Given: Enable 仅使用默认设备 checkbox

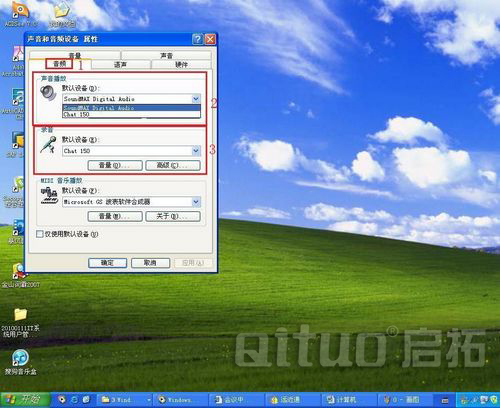Looking at the screenshot, I should coord(39,234).
